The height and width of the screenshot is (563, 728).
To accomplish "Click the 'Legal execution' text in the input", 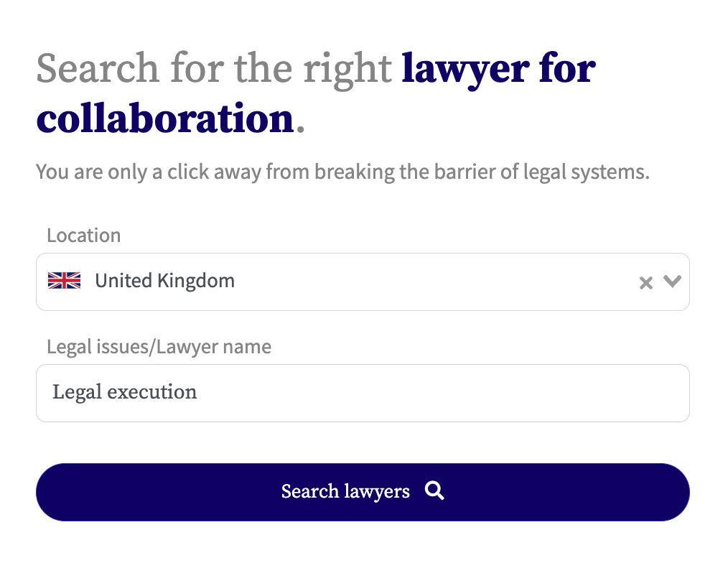I will click(x=124, y=392).
